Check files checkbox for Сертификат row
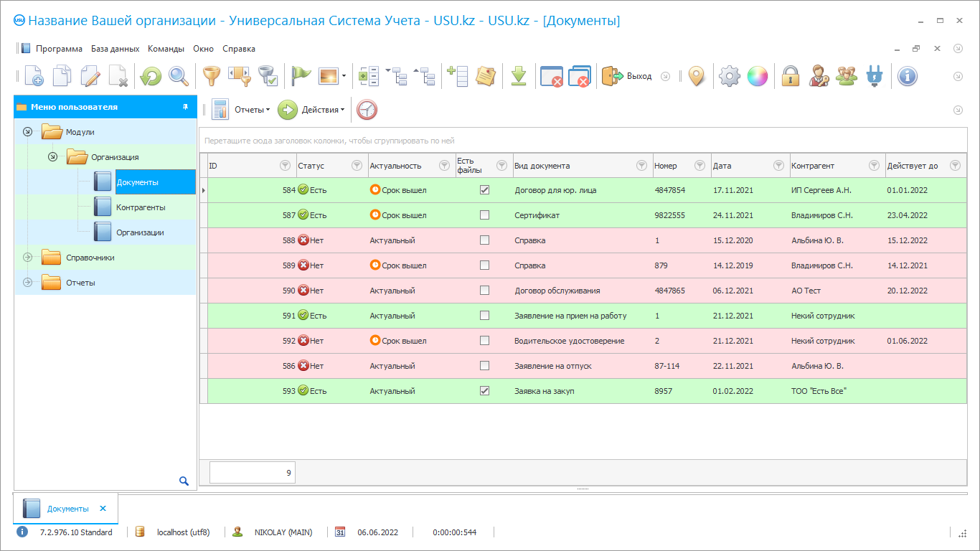 tap(484, 215)
